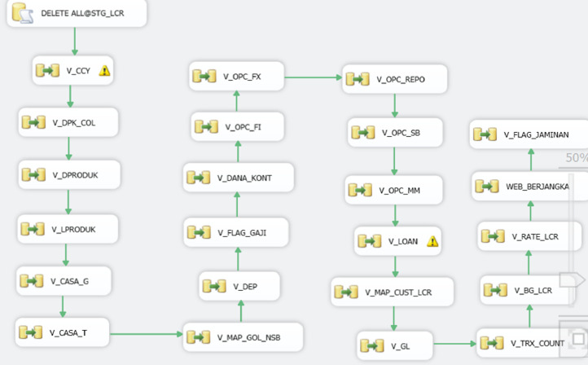Viewport: 588px width, 365px height.
Task: Select the V_LPRODUK task node
Action: coord(68,229)
